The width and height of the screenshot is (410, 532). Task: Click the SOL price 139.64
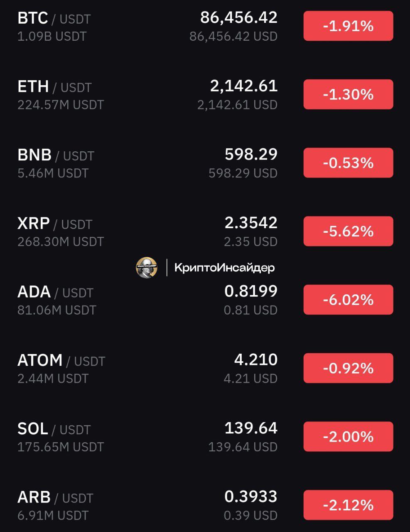pos(250,429)
